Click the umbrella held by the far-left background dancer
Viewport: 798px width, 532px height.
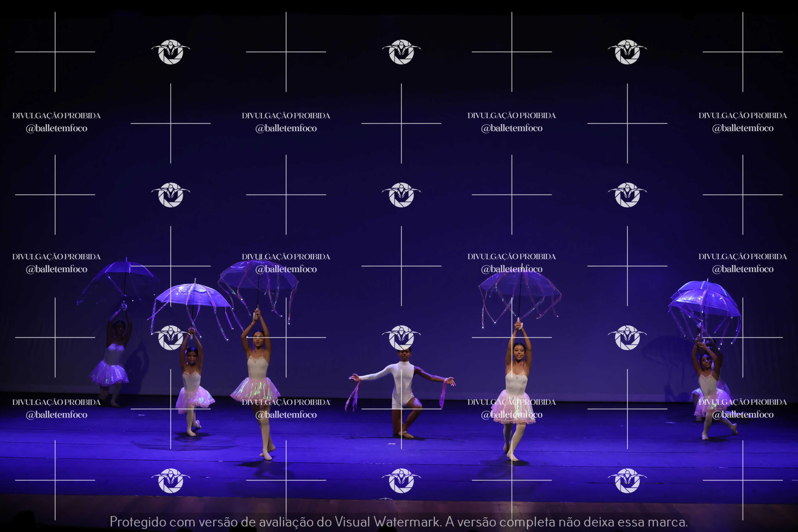click(119, 277)
